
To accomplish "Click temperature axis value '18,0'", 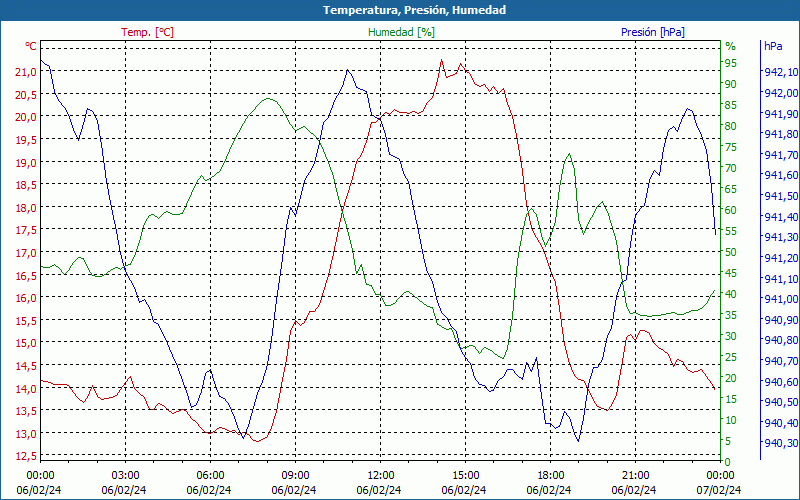I will (x=26, y=208).
